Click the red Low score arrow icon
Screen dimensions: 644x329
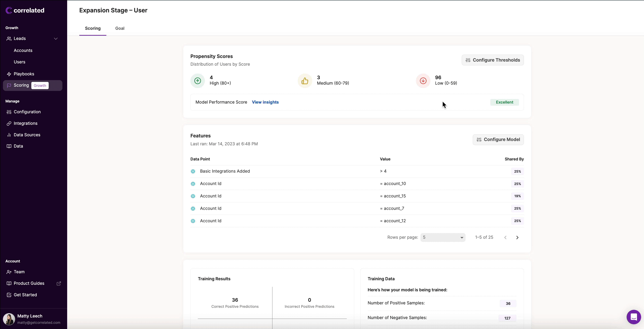tap(423, 81)
